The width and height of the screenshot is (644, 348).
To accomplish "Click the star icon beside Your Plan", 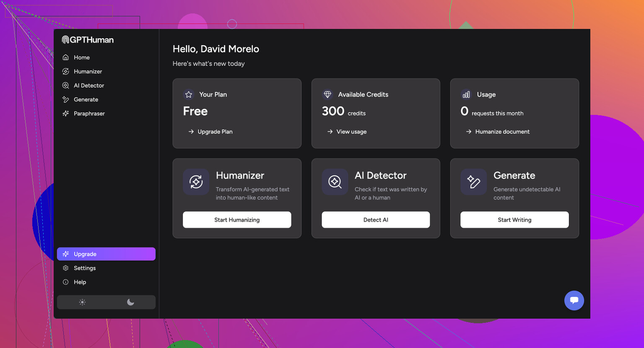I will [x=189, y=95].
